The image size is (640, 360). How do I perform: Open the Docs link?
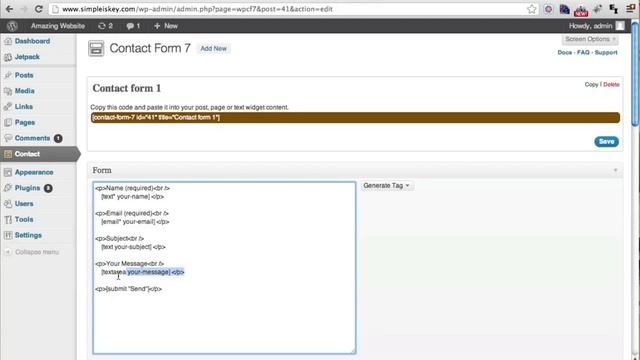click(x=564, y=52)
